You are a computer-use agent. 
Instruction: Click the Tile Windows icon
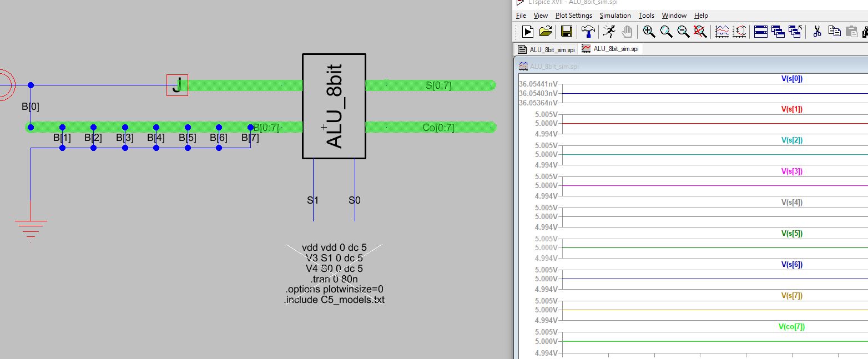pyautogui.click(x=760, y=32)
